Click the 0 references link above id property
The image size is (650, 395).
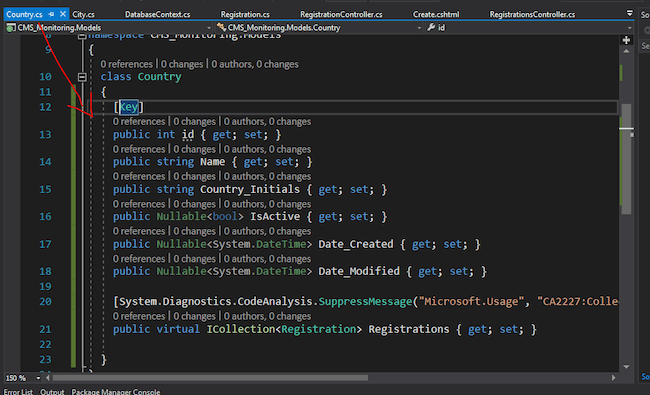point(139,121)
